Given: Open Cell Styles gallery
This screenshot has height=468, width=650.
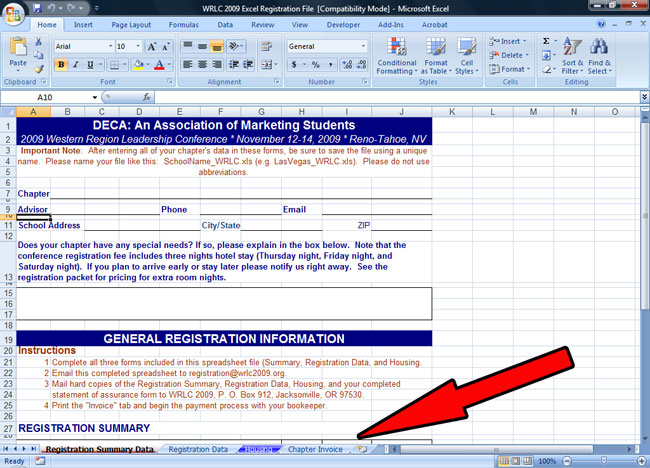Looking at the screenshot, I should pyautogui.click(x=467, y=56).
